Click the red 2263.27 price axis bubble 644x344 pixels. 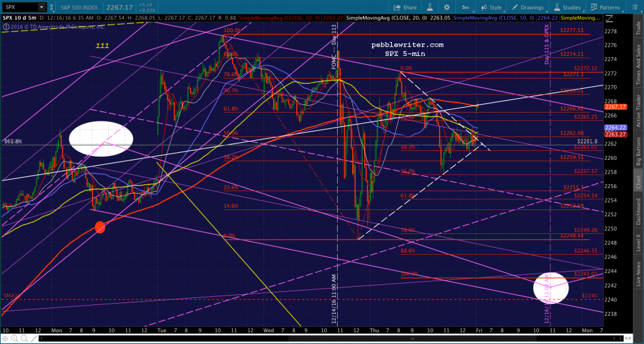click(x=615, y=134)
